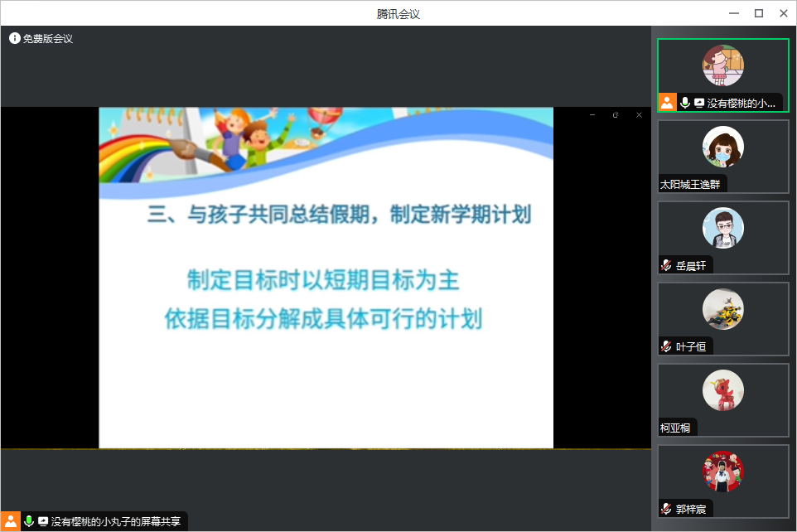Close the shared presentation window
Image resolution: width=797 pixels, height=532 pixels.
(x=639, y=115)
